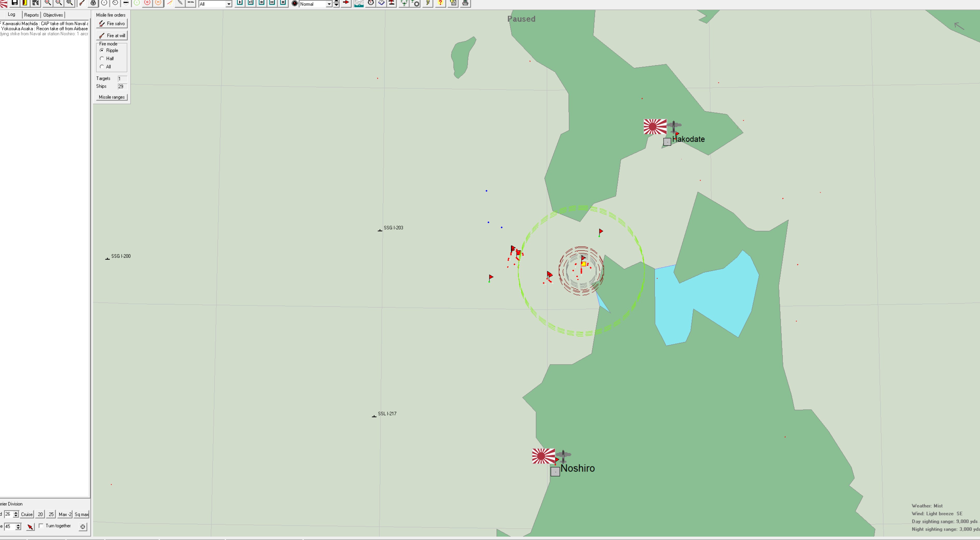This screenshot has width=980, height=540.
Task: Click the Missile ranges button
Action: pos(112,97)
